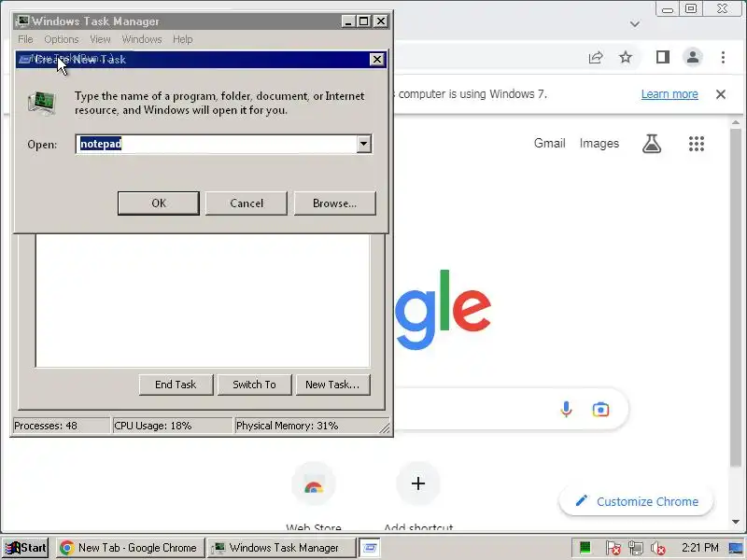The height and width of the screenshot is (560, 747).
Task: Click Chrome page scrollbar down arrow
Action: click(736, 522)
